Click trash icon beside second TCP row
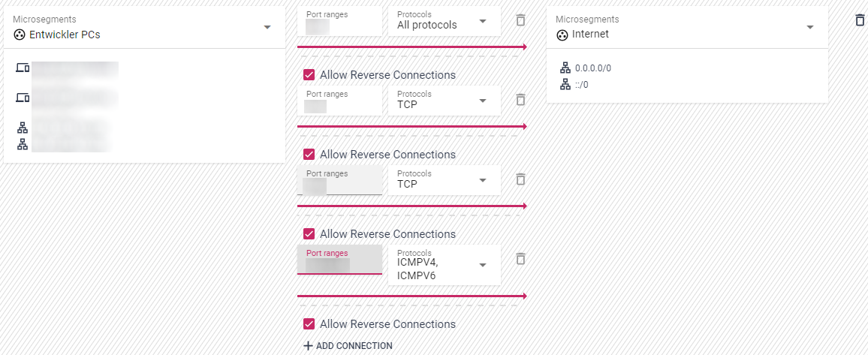This screenshot has width=868, height=355. tap(520, 179)
